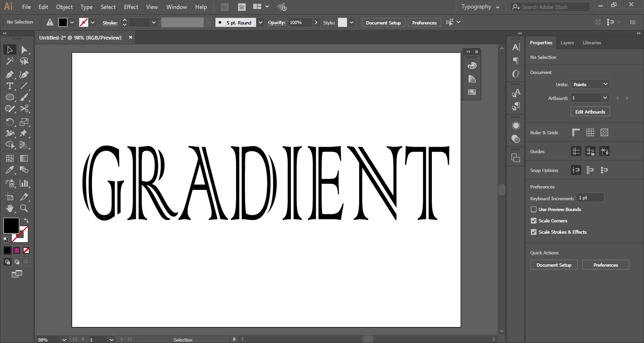The image size is (644, 343).
Task: Expand the Opacity value dropdown arrow
Action: point(316,23)
